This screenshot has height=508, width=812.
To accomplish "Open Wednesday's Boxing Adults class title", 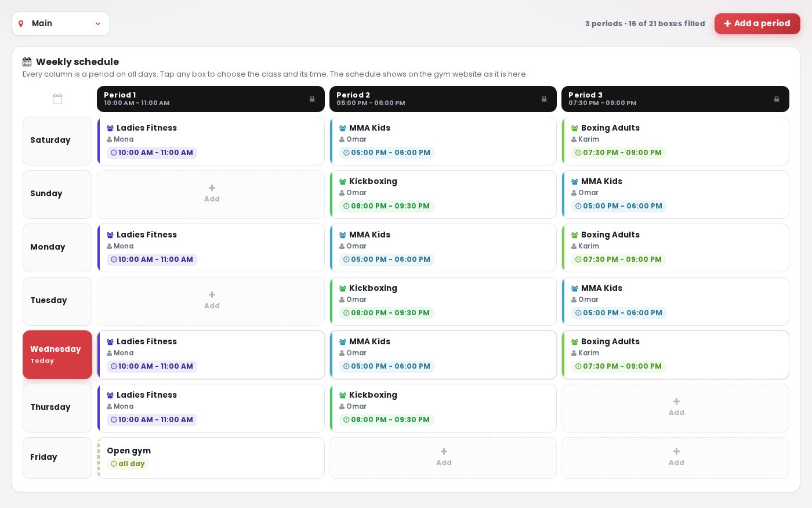I will click(x=610, y=341).
